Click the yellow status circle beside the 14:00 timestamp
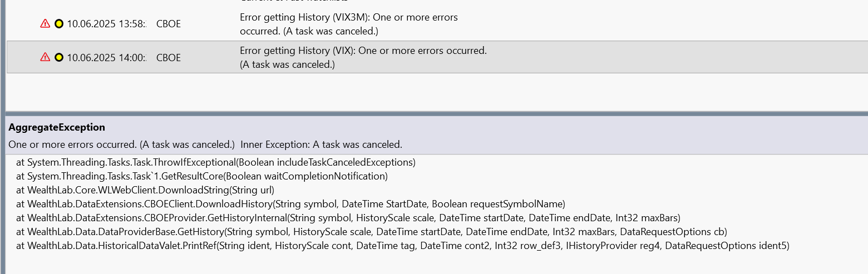Screen dimensions: 868x274 [59, 57]
